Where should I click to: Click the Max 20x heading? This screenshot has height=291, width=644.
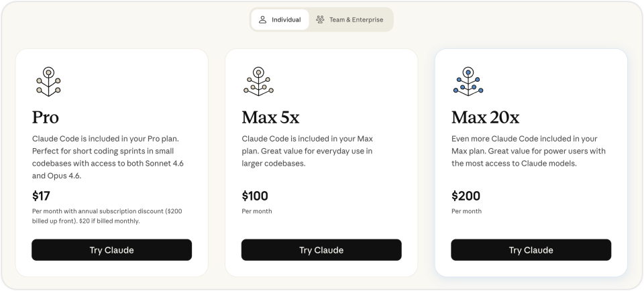[485, 117]
